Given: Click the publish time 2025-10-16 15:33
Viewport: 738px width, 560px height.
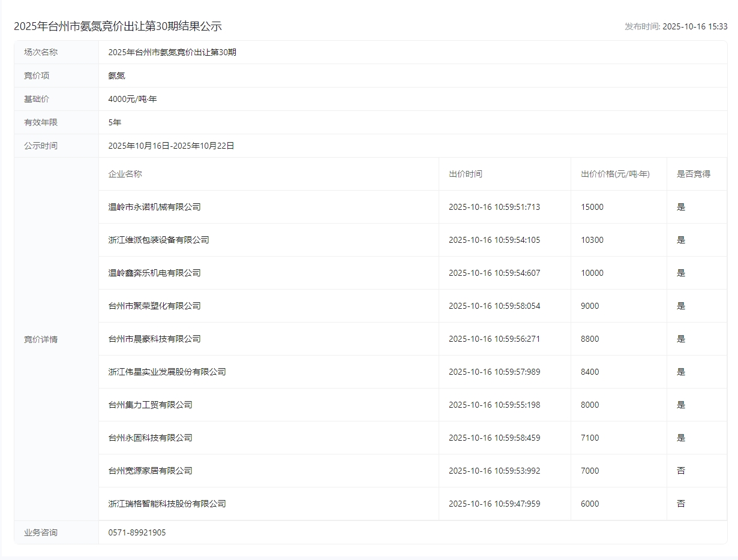Looking at the screenshot, I should click(694, 26).
